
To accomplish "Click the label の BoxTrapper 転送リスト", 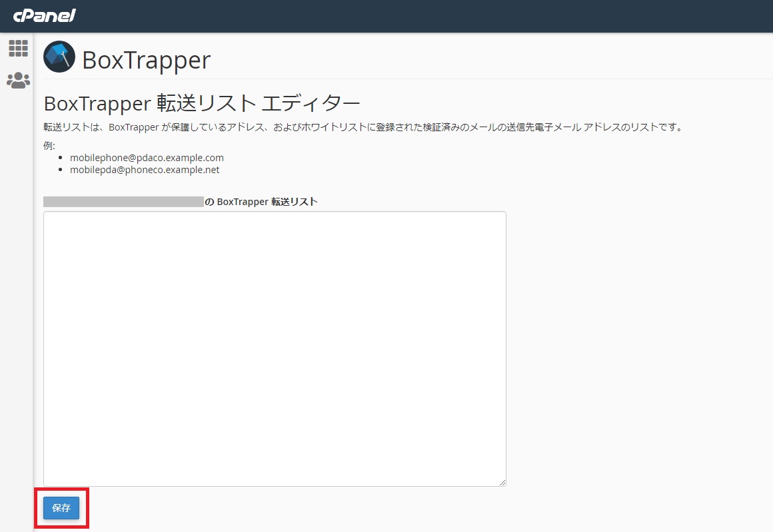I will pos(261,202).
